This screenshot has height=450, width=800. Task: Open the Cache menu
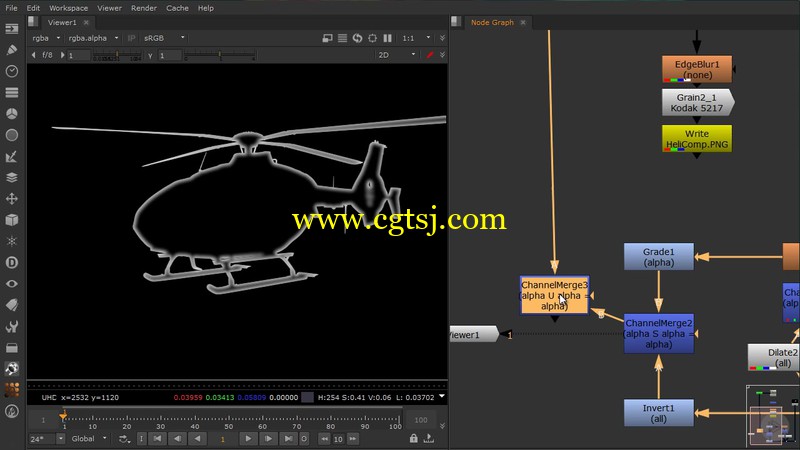(x=177, y=8)
